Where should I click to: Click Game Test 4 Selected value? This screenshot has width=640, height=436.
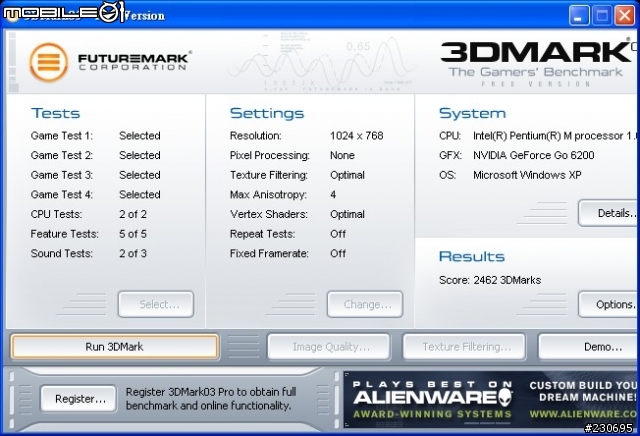click(x=140, y=194)
